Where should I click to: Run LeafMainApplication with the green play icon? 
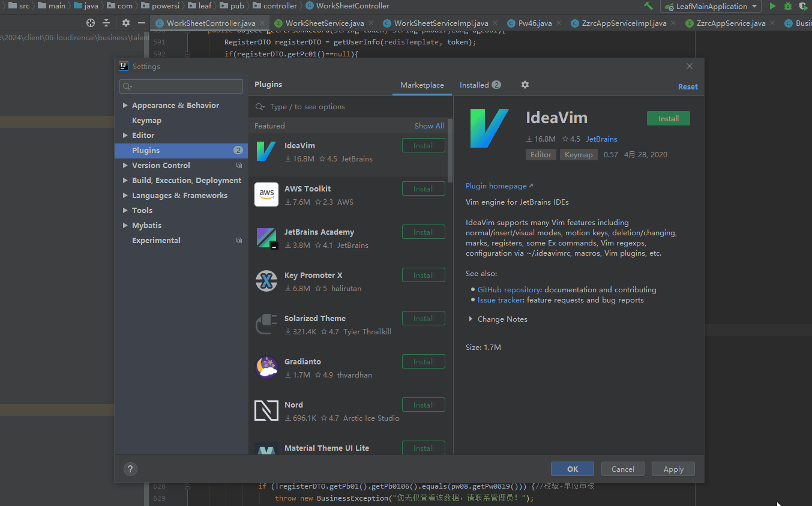(x=772, y=6)
